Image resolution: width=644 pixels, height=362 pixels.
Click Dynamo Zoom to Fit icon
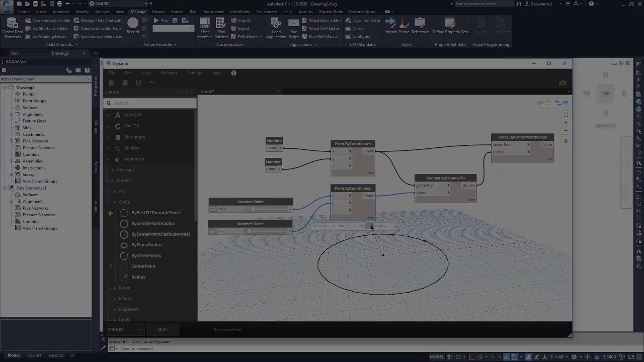click(566, 115)
